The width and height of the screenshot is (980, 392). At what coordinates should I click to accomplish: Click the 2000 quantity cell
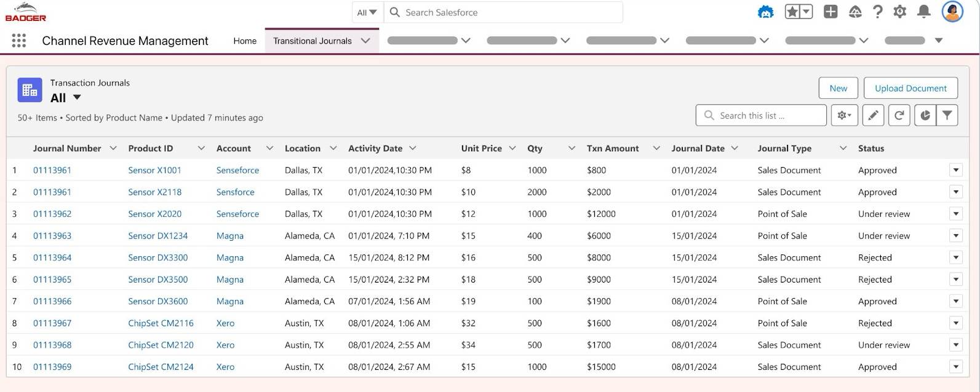(537, 192)
